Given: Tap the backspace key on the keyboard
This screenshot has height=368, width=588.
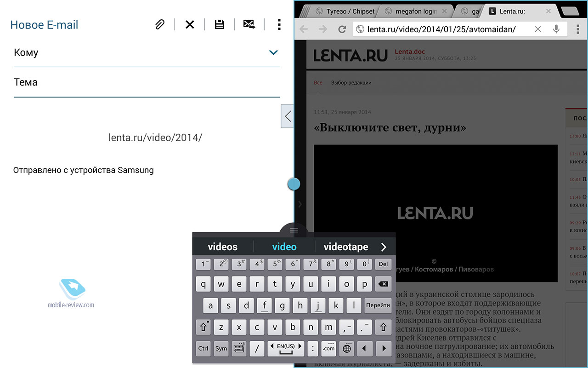Looking at the screenshot, I should coord(383,284).
